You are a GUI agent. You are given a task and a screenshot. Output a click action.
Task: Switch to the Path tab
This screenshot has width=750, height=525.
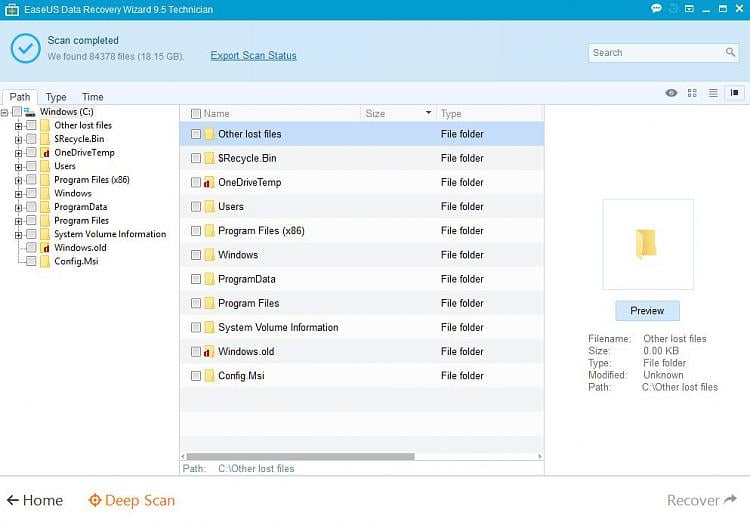(20, 97)
